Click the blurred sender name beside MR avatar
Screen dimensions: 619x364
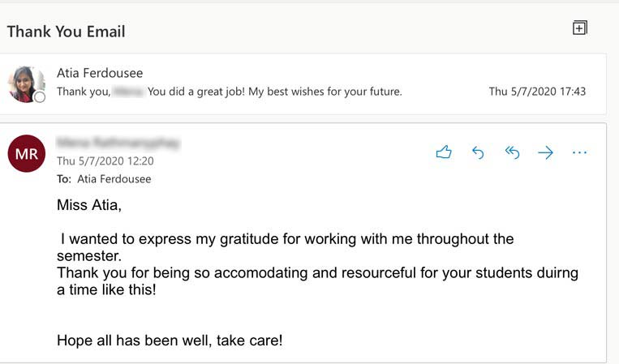[118, 143]
